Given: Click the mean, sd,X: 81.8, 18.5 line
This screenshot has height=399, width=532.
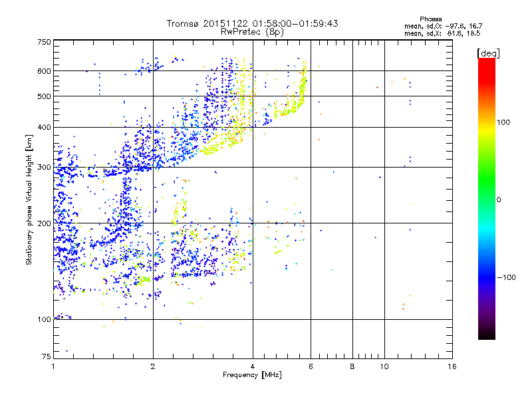Looking at the screenshot, I should 442,33.
